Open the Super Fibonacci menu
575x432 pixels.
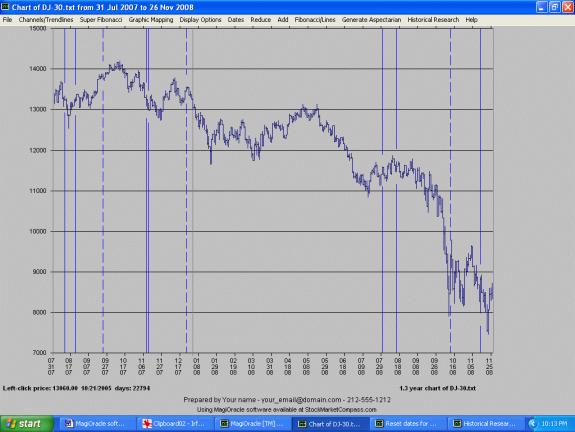(101, 20)
